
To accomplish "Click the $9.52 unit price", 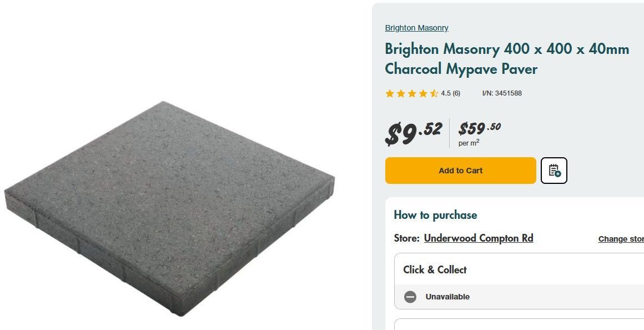I will point(414,133).
